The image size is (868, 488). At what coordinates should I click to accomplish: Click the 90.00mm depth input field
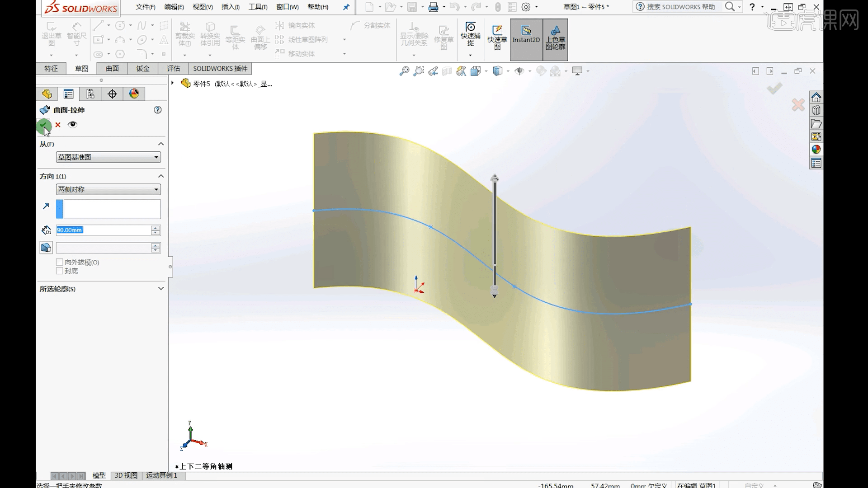(x=103, y=230)
